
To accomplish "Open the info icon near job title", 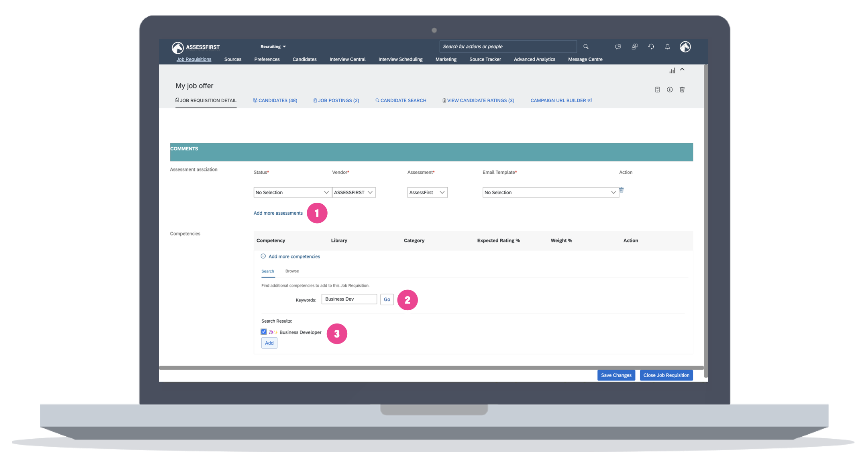I will [x=669, y=90].
